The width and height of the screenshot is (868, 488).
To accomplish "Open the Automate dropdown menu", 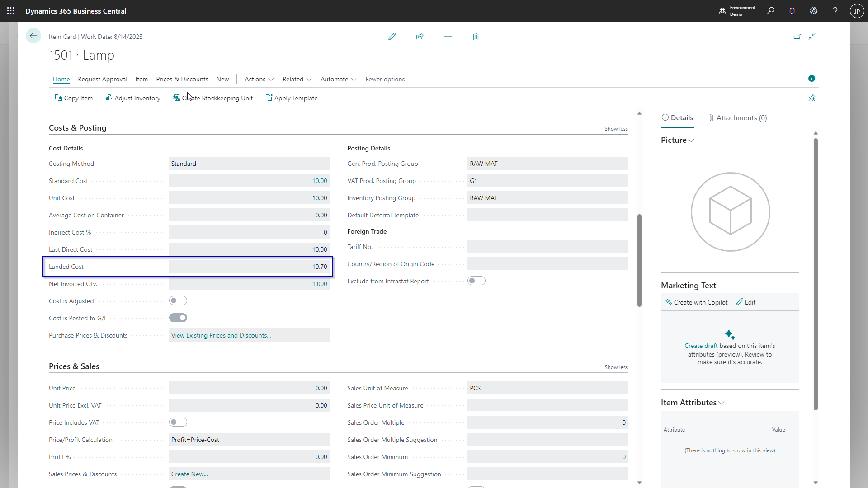I will (339, 79).
